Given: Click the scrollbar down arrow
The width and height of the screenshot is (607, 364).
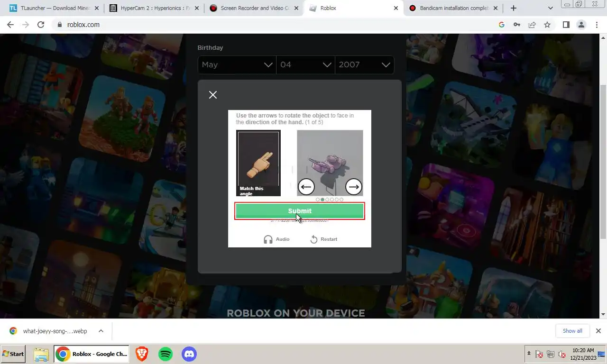Looking at the screenshot, I should [603, 314].
